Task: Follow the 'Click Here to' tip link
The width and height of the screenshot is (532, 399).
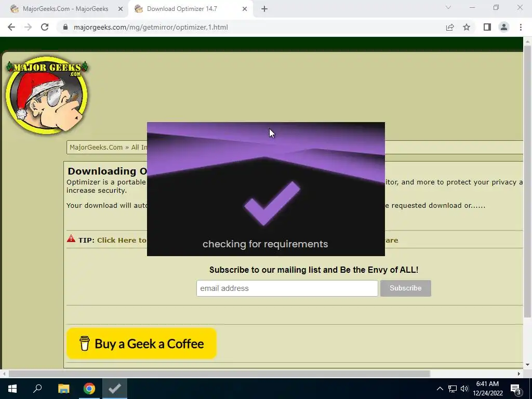Action: coord(122,240)
